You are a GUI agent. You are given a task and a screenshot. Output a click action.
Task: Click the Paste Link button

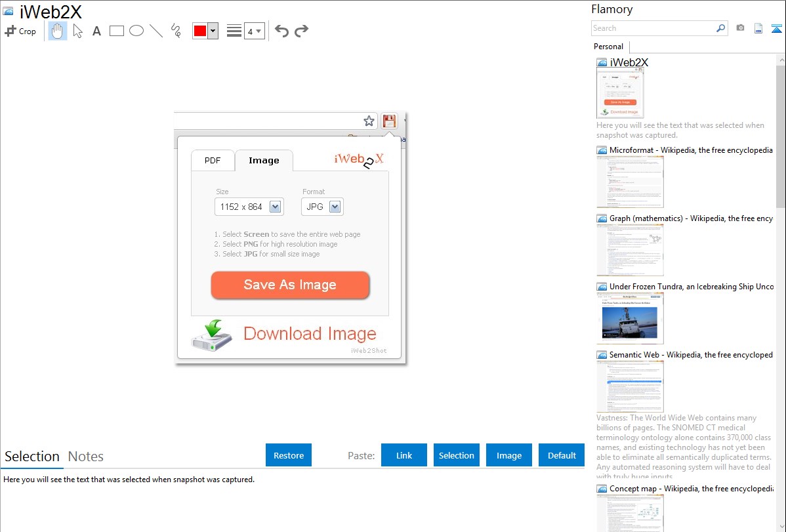(x=404, y=455)
